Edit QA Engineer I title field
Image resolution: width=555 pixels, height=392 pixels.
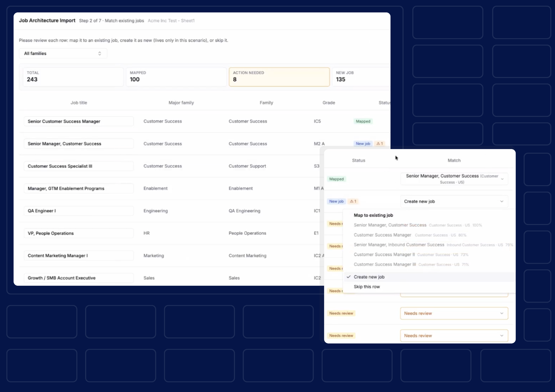[79, 211]
